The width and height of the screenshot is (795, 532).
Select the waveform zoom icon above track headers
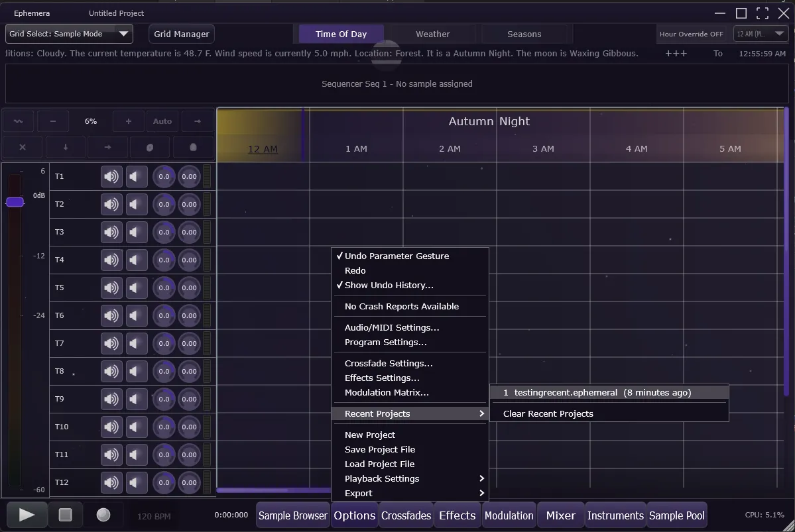tap(18, 121)
